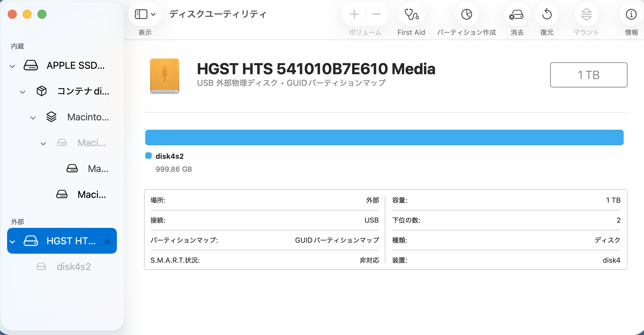
Task: Click the APPLE SSD drive icon
Action: (x=31, y=66)
